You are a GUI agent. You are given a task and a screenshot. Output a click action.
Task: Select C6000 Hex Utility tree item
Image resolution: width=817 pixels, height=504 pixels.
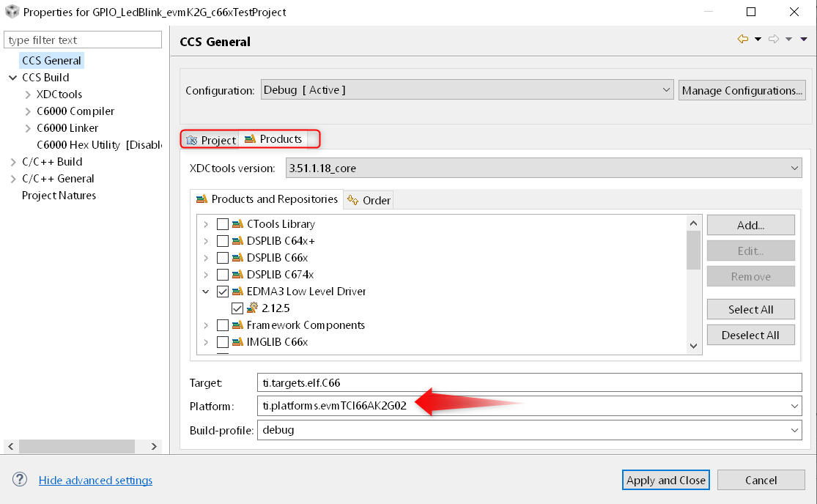[x=100, y=145]
